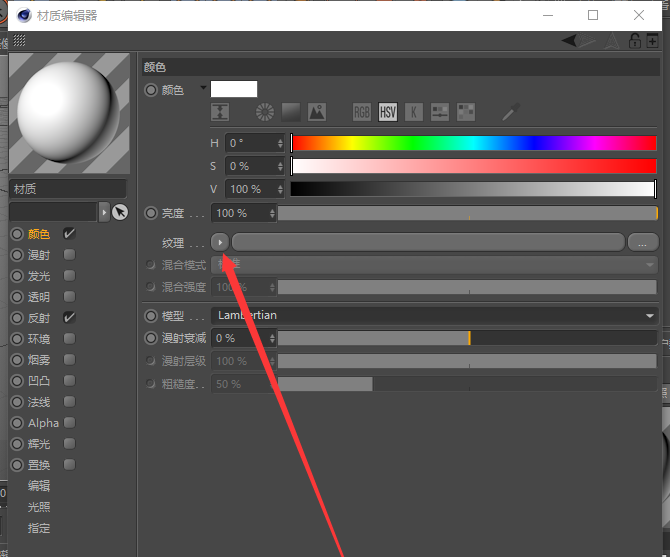Screen dimensions: 670x557
Task: Click the 亮度 brightness slider bar
Action: point(467,213)
